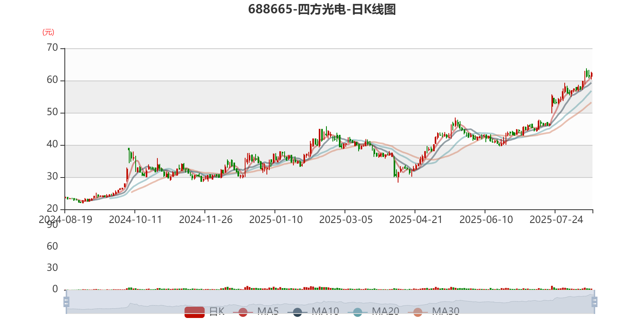Click the October 2024 spike candle near 39
Viewport: 644px width, 322px height.
pos(129,155)
